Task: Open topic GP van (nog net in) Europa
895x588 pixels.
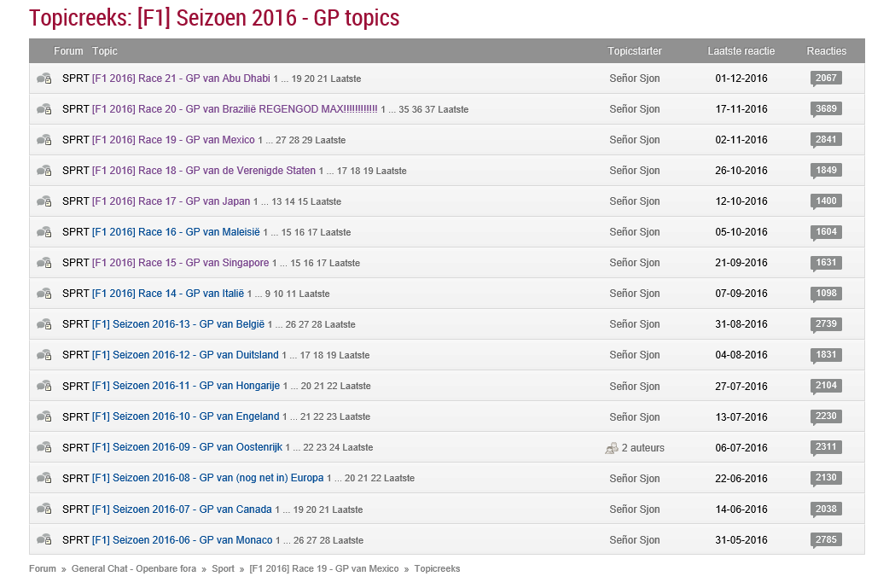Action: tap(208, 479)
